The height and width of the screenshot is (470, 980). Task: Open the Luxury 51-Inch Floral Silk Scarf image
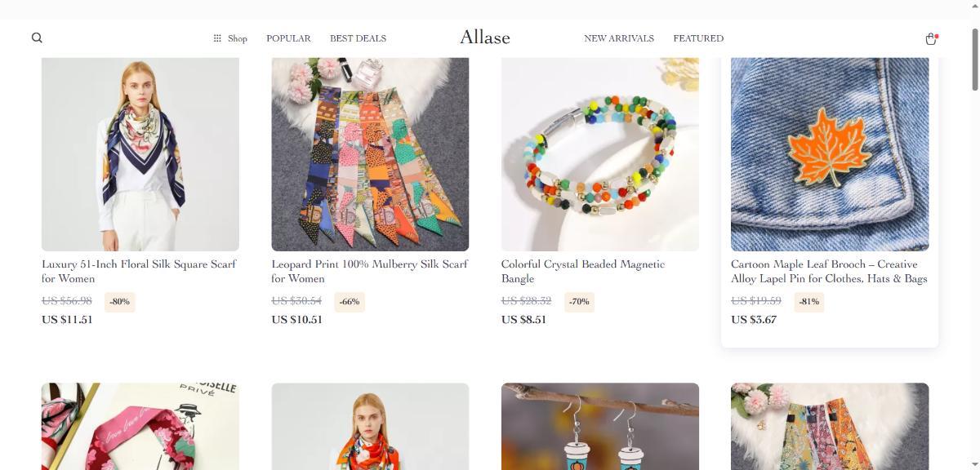click(x=140, y=154)
